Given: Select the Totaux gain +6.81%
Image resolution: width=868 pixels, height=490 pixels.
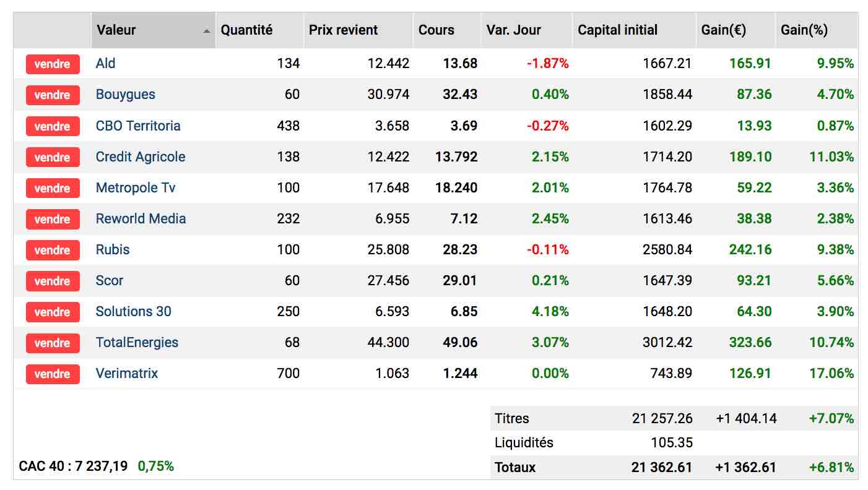Looking at the screenshot, I should pyautogui.click(x=831, y=468).
